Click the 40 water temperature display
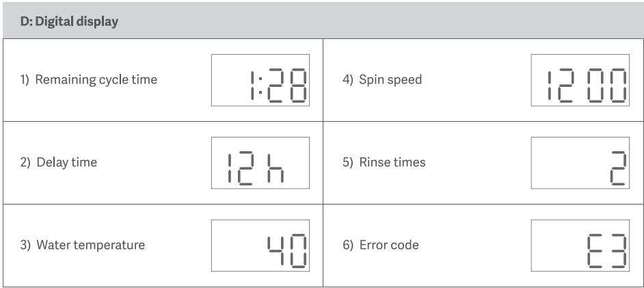Image resolution: width=644 pixels, height=288 pixels. (x=260, y=246)
